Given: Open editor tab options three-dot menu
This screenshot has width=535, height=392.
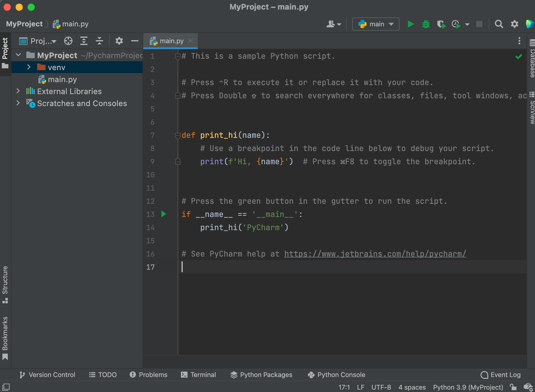Looking at the screenshot, I should (x=519, y=41).
